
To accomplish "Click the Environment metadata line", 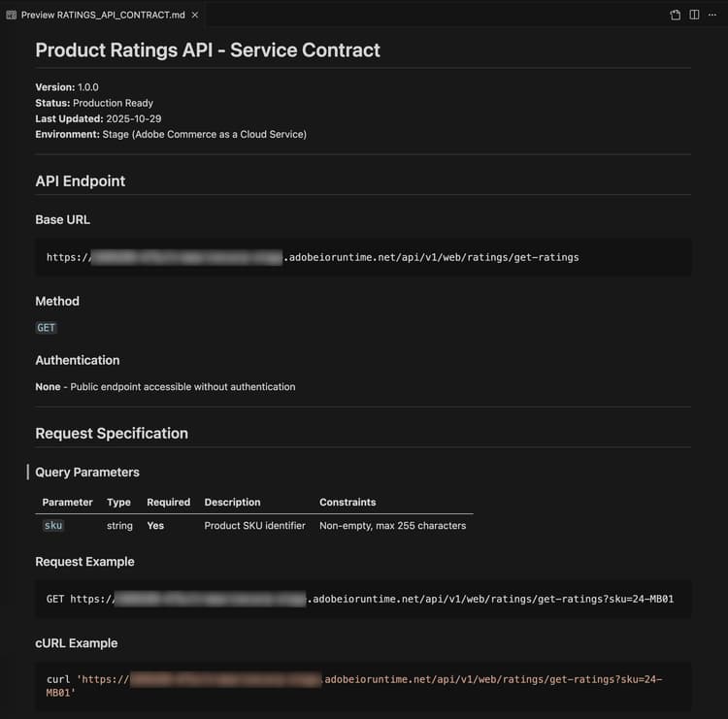I will (171, 134).
